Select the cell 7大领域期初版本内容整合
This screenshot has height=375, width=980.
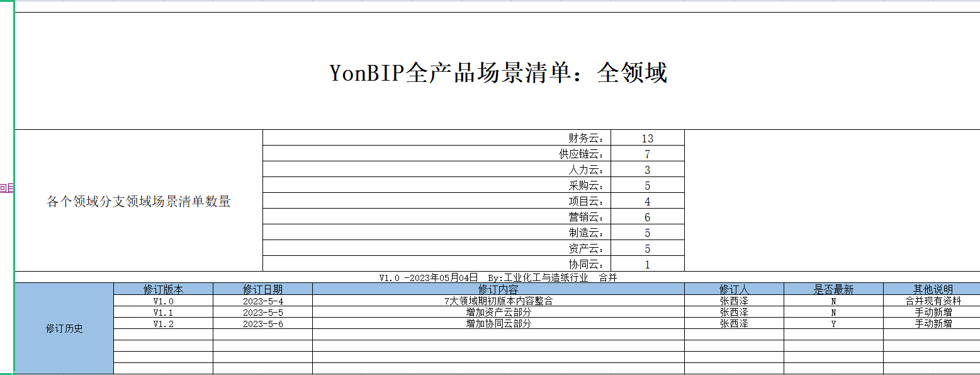498,301
